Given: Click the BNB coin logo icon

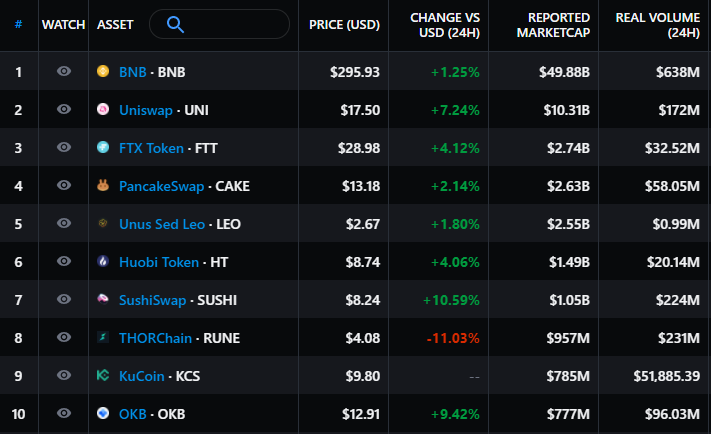Looking at the screenshot, I should (103, 71).
